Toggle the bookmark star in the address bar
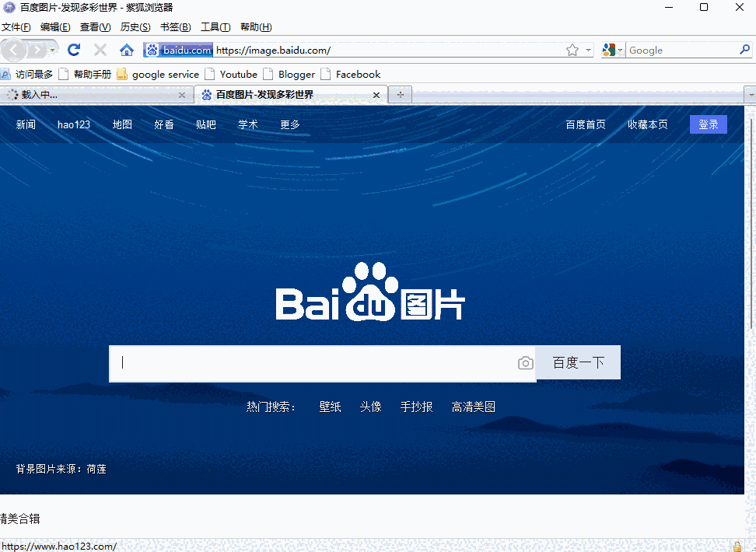This screenshot has height=552, width=756. tap(573, 49)
